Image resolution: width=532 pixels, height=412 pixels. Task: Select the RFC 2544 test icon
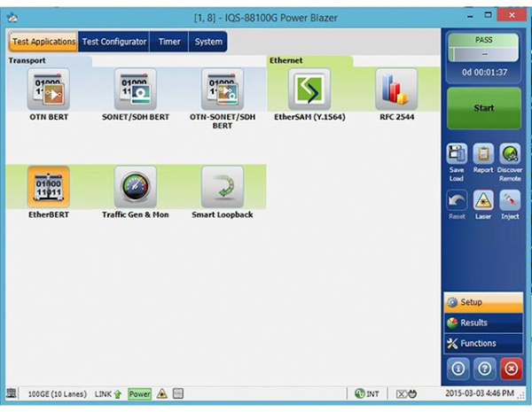(x=395, y=89)
